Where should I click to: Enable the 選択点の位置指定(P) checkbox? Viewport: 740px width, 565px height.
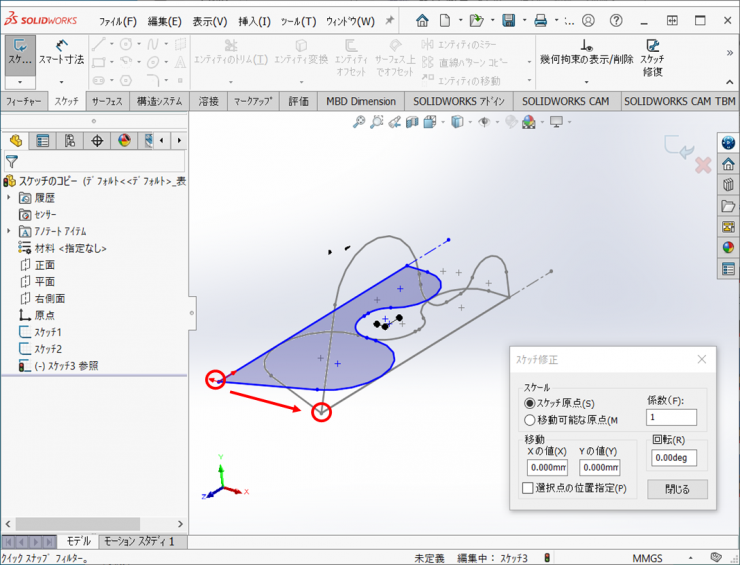[528, 488]
